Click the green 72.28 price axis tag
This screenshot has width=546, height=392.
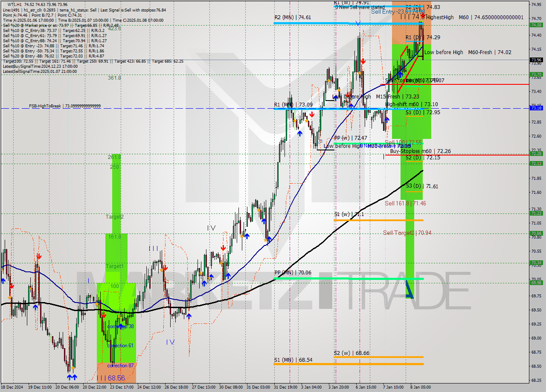click(536, 153)
